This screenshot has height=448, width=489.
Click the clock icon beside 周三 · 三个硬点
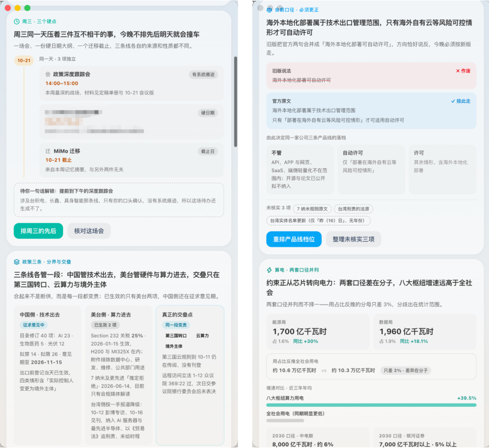click(x=17, y=22)
